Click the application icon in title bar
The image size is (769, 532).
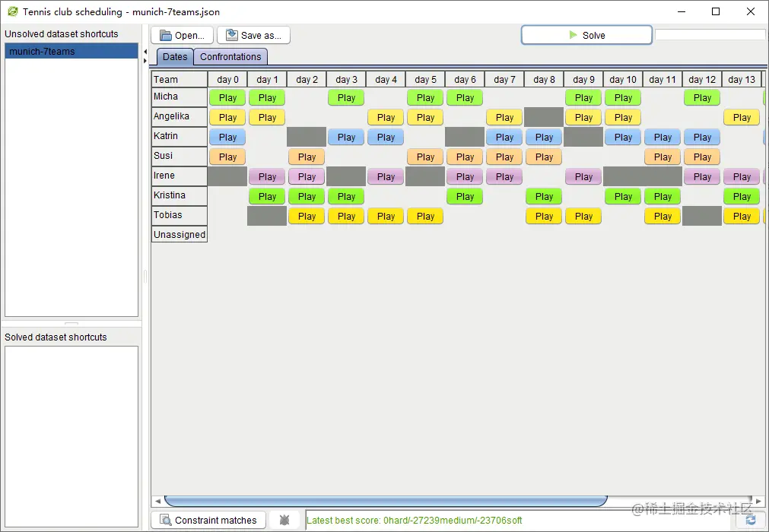(13, 11)
